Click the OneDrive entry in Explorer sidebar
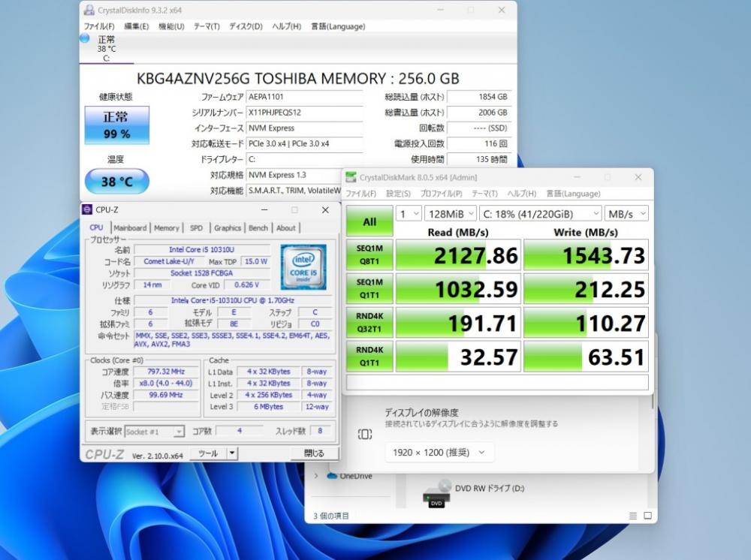This screenshot has width=751, height=560. (349, 476)
